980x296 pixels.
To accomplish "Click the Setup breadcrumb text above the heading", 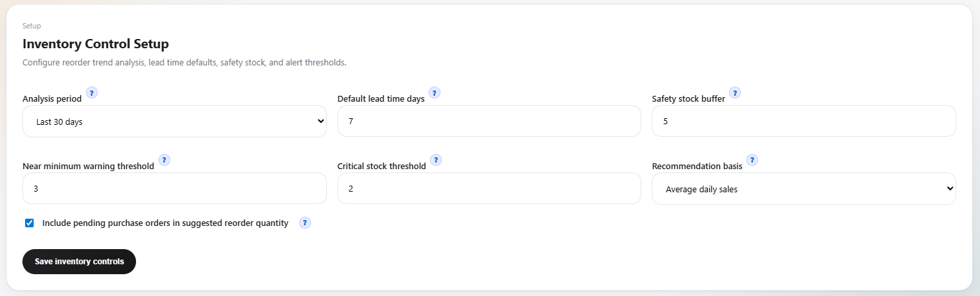I will 32,26.
